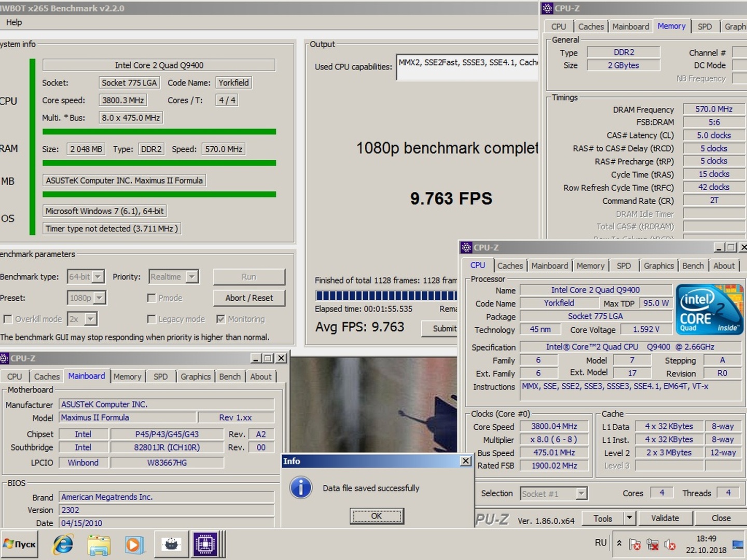This screenshot has height=560, width=747.
Task: Switch to Memory tab in the front CPU-Z window
Action: pyautogui.click(x=590, y=265)
